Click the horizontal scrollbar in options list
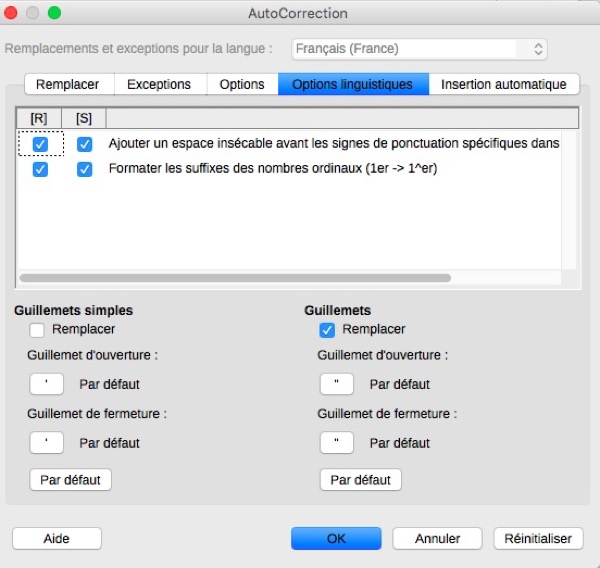 click(x=235, y=278)
